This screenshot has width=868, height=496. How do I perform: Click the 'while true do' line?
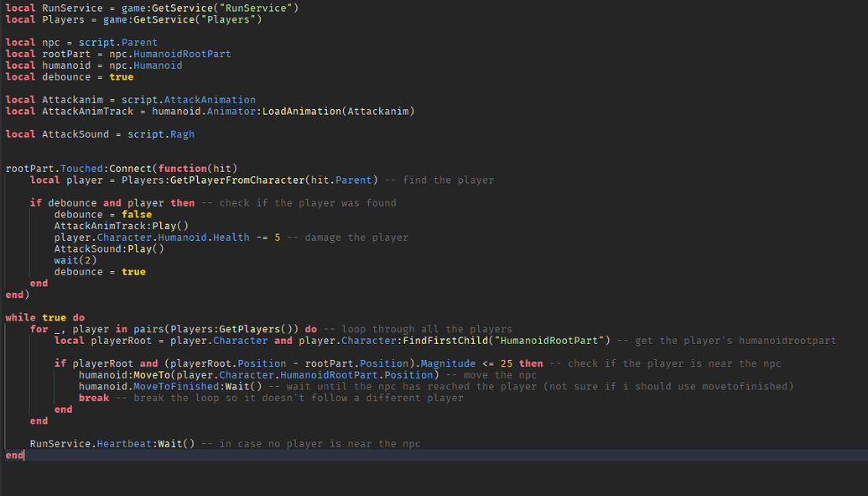coord(44,317)
